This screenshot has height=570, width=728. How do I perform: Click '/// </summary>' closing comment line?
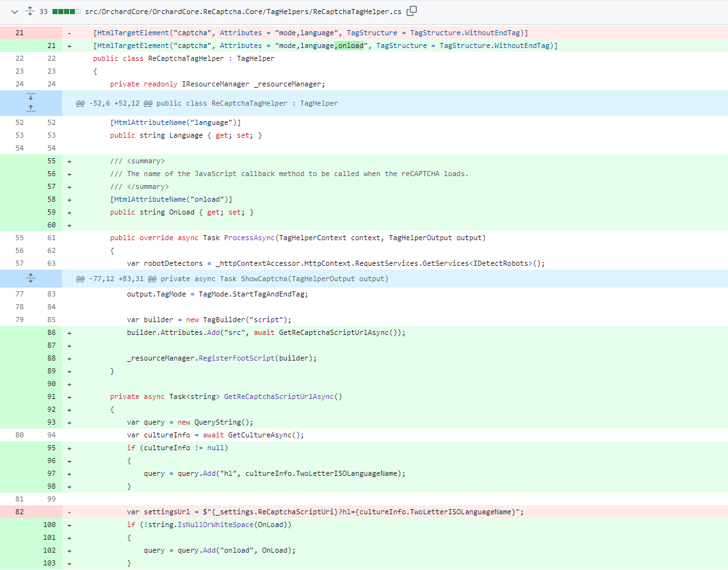[x=140, y=187]
